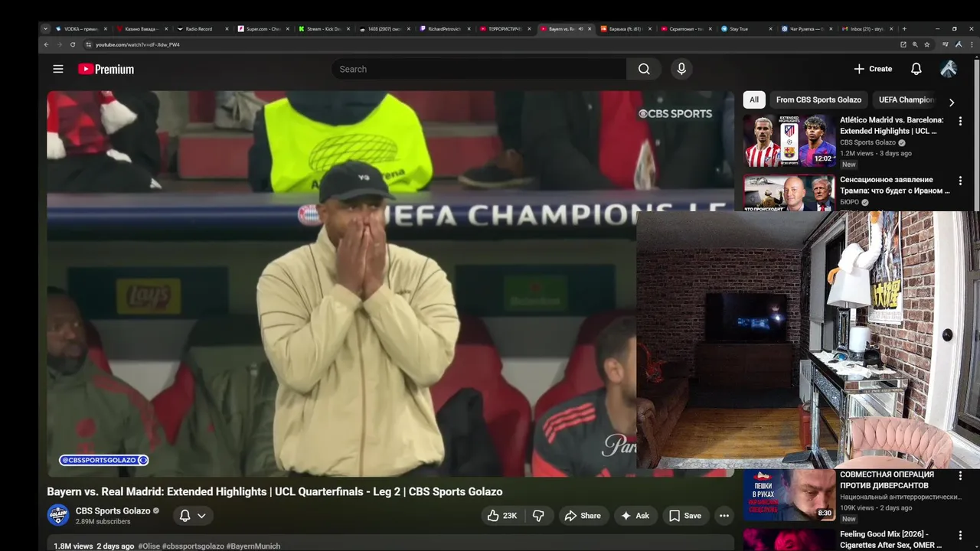Reload the current page
This screenshot has width=980, height=551.
pyautogui.click(x=73, y=44)
